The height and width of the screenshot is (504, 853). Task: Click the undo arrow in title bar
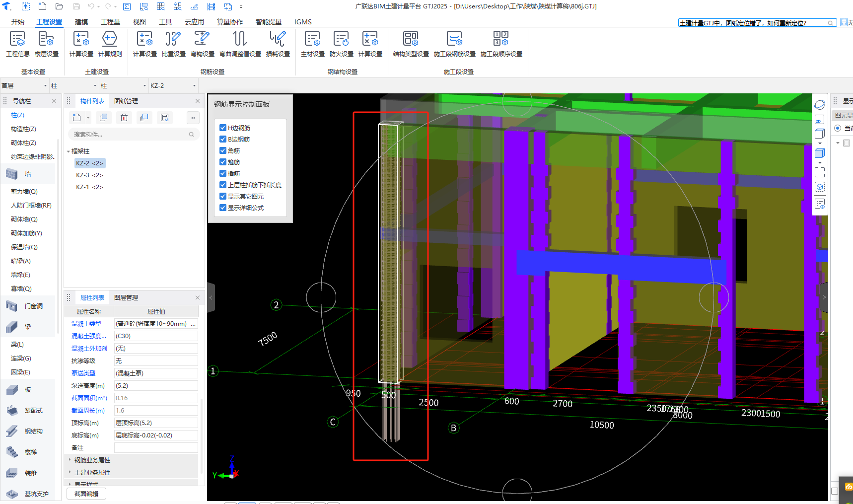tap(91, 6)
